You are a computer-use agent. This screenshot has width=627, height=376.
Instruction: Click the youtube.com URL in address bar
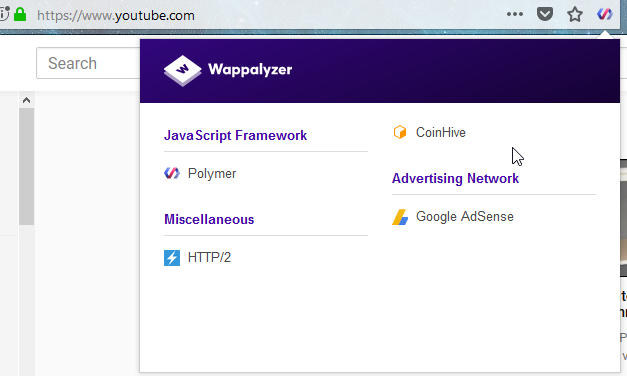pyautogui.click(x=116, y=16)
